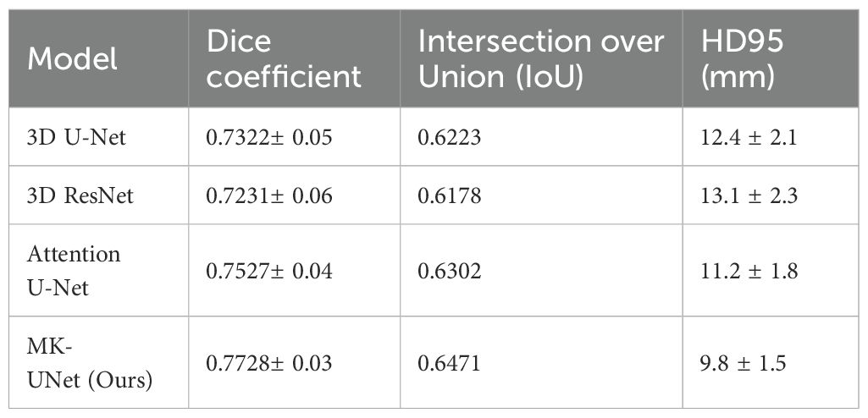Screen dimensions: 868x418
Task: Select the HD95 value 9.8 ± 1.5
Action: (x=738, y=364)
